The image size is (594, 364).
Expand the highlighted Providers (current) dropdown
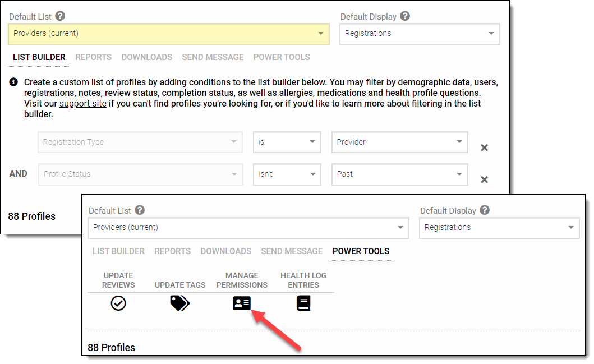(x=169, y=34)
